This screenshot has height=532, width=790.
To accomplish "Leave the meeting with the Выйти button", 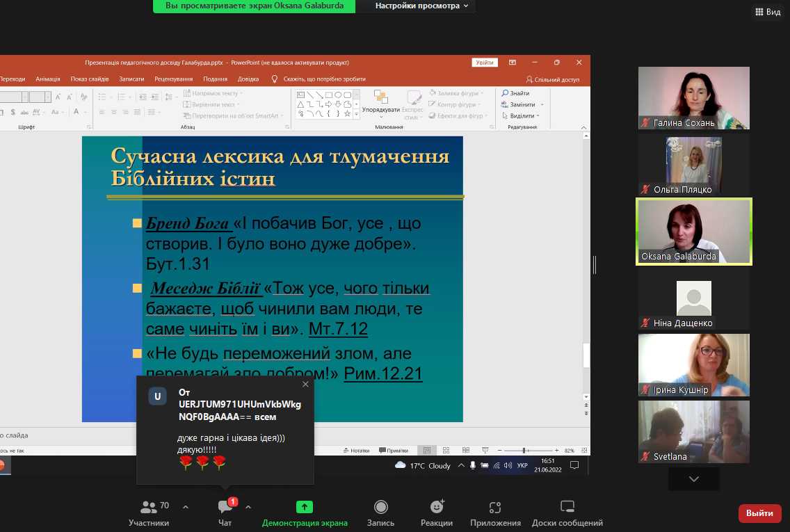I will (759, 513).
